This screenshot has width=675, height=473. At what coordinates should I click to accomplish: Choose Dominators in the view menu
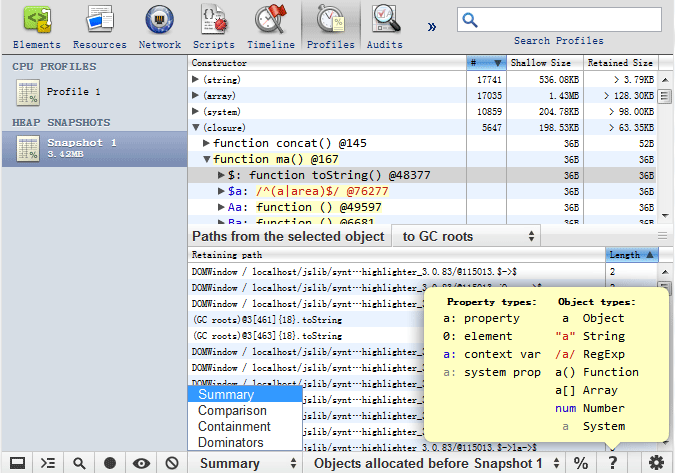(x=245, y=442)
